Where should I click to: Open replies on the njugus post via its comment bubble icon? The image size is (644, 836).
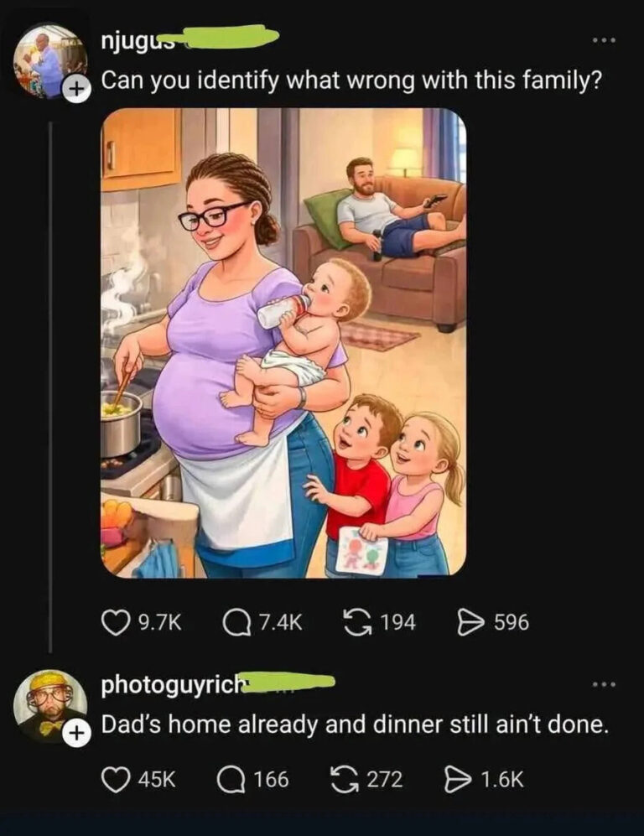(236, 621)
